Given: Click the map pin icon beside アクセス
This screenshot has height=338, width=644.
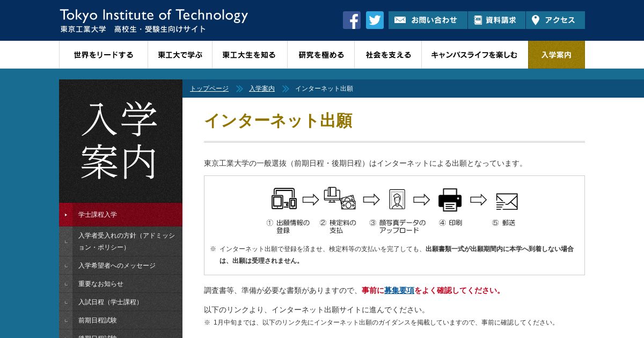Looking at the screenshot, I should click(x=535, y=20).
